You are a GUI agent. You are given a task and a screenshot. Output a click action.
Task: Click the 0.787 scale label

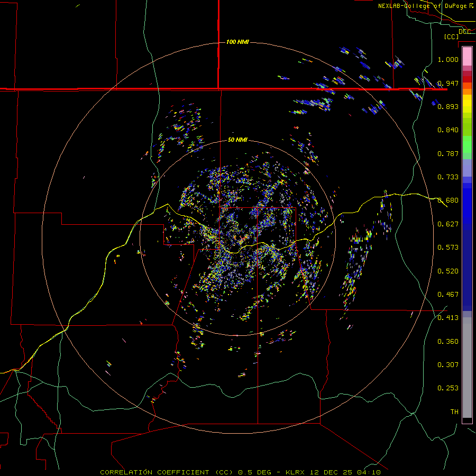[448, 153]
